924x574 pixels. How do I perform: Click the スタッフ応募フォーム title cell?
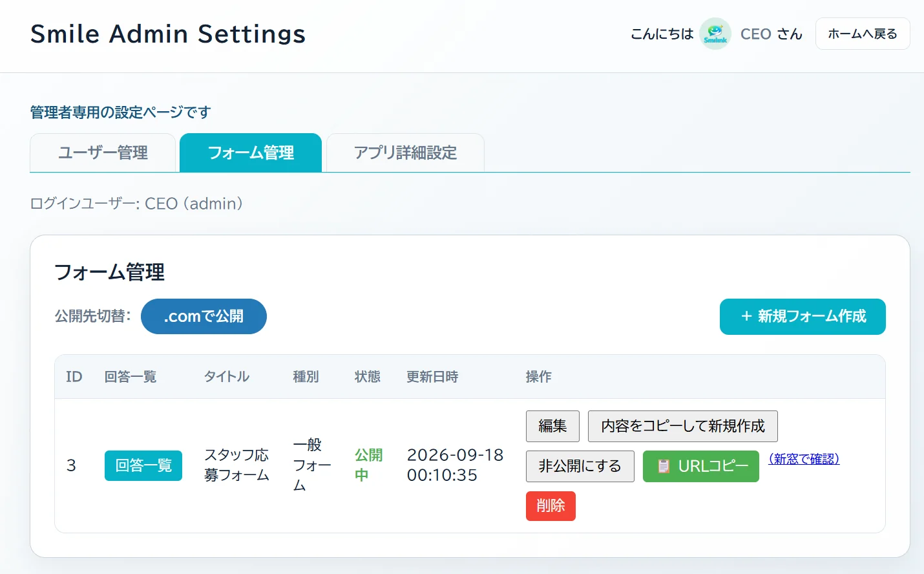pyautogui.click(x=236, y=465)
